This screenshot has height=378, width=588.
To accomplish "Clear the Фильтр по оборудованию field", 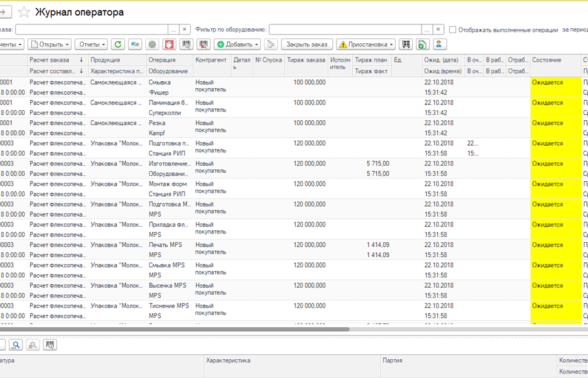I will coord(438,29).
